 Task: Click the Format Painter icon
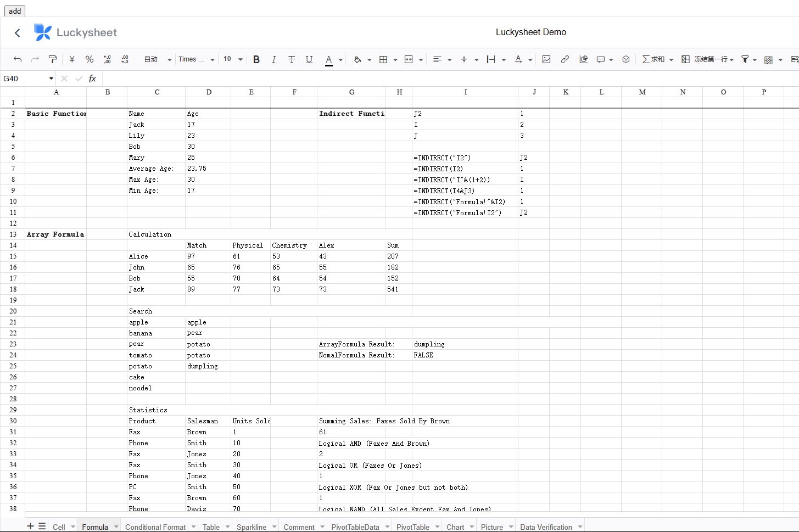pyautogui.click(x=53, y=59)
